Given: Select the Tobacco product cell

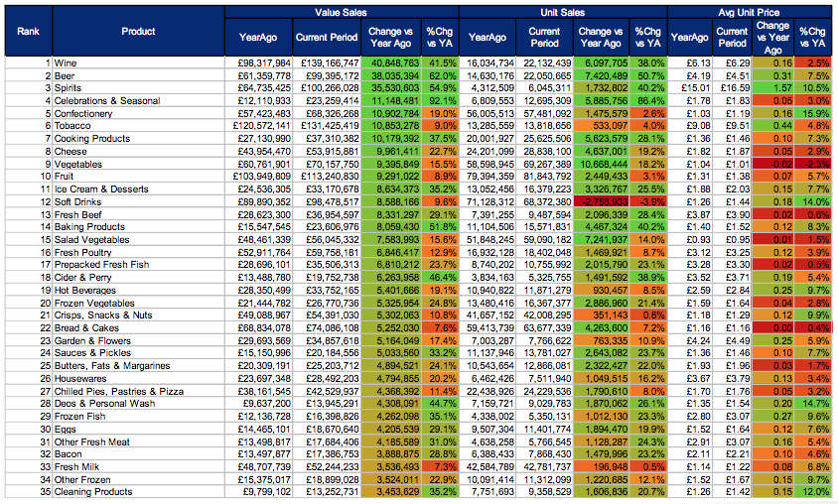Looking at the screenshot, I should (x=138, y=126).
